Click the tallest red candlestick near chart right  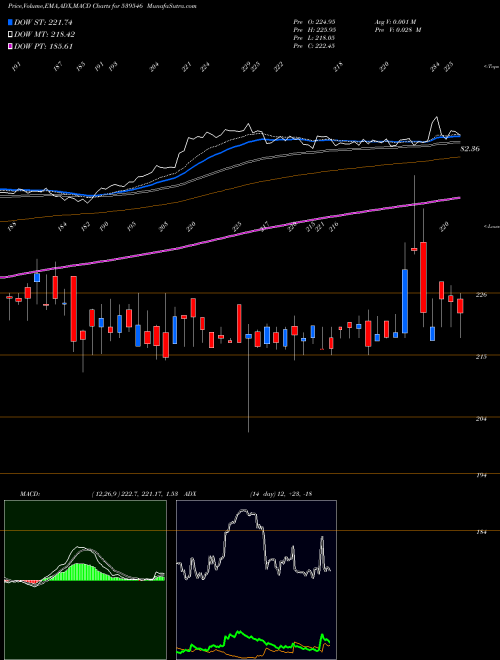point(423,277)
